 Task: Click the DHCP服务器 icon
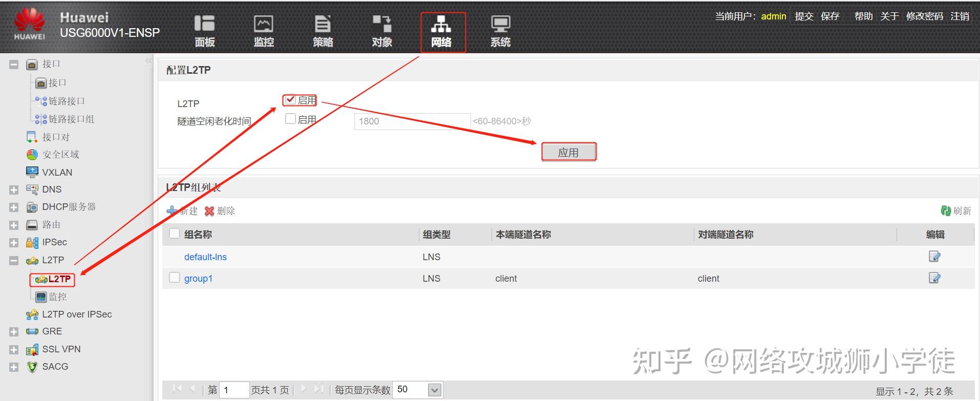(x=32, y=207)
